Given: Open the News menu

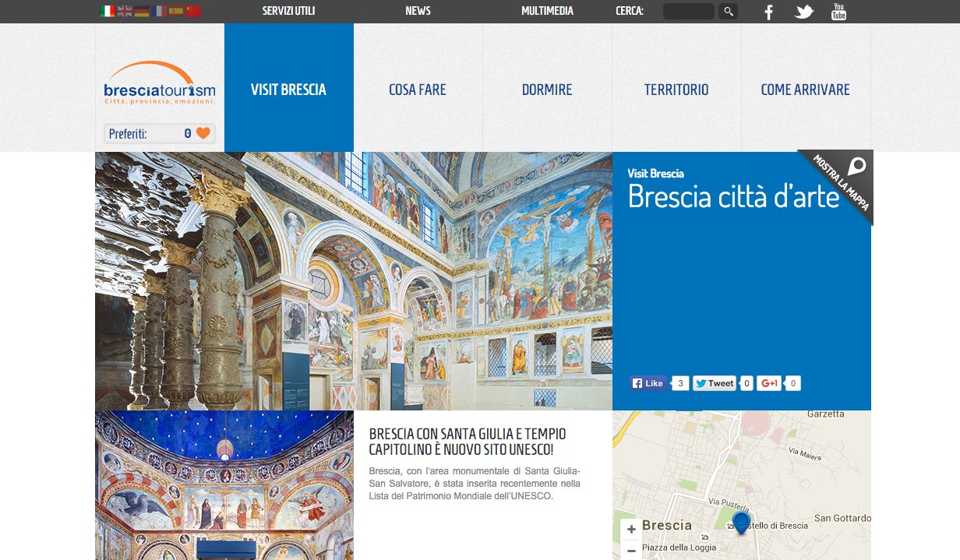Looking at the screenshot, I should (x=418, y=11).
